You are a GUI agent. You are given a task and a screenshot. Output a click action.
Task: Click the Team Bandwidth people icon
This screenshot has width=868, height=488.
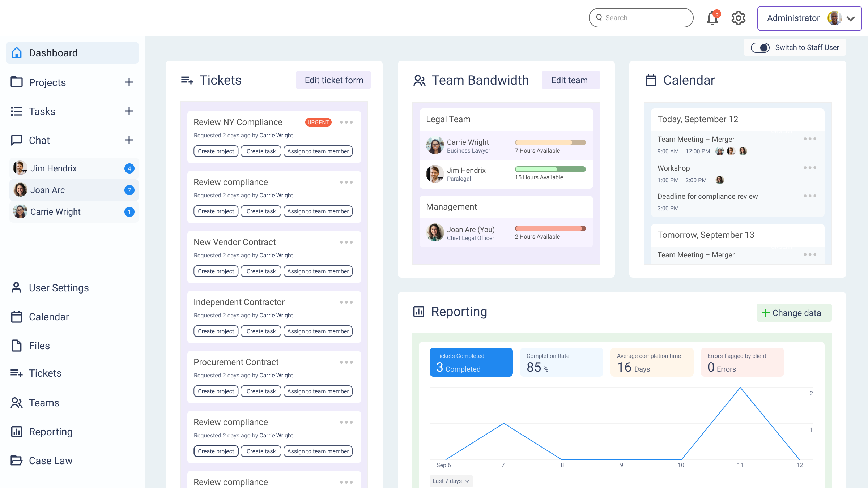pos(419,80)
